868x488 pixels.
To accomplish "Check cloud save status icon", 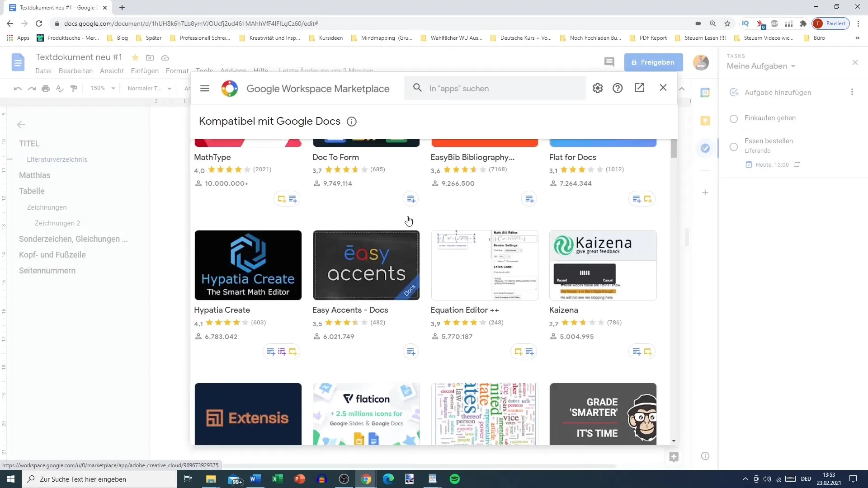I will [x=165, y=57].
